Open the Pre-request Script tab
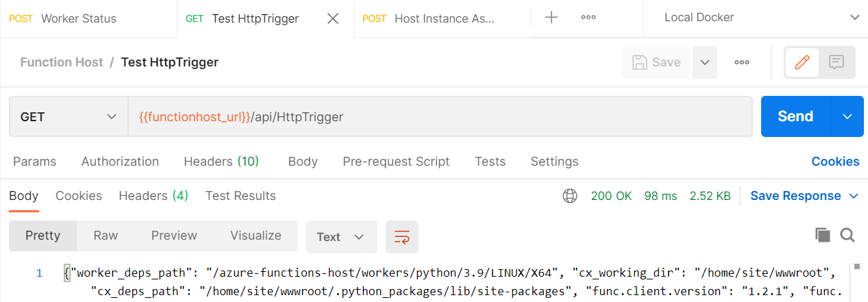 coord(396,162)
